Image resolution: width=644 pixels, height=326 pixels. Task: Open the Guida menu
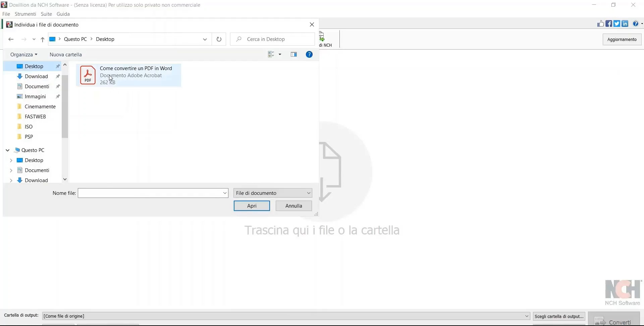[x=63, y=14]
